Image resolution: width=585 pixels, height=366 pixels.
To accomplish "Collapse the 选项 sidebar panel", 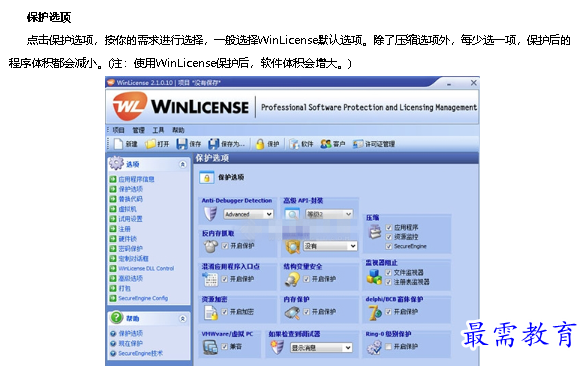I will [182, 164].
